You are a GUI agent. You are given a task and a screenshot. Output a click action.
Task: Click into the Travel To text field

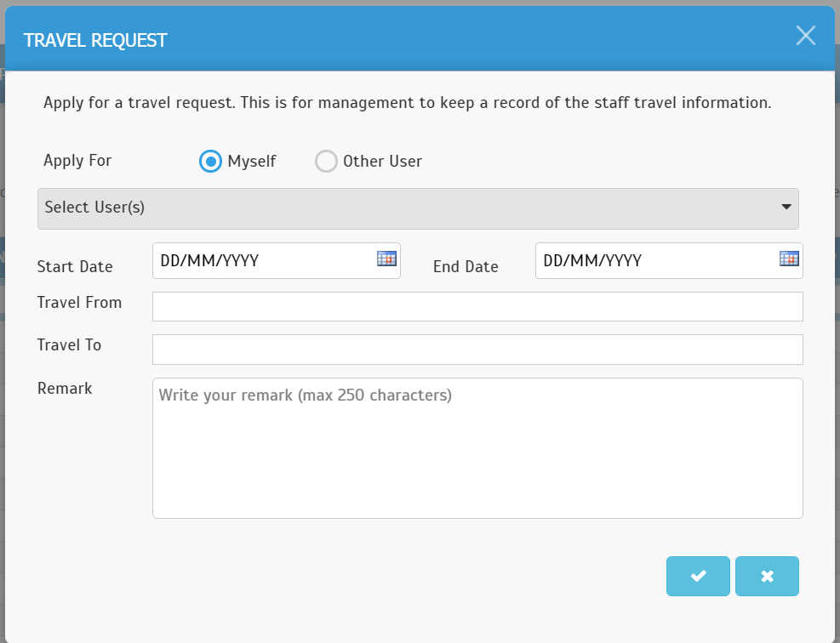point(477,350)
